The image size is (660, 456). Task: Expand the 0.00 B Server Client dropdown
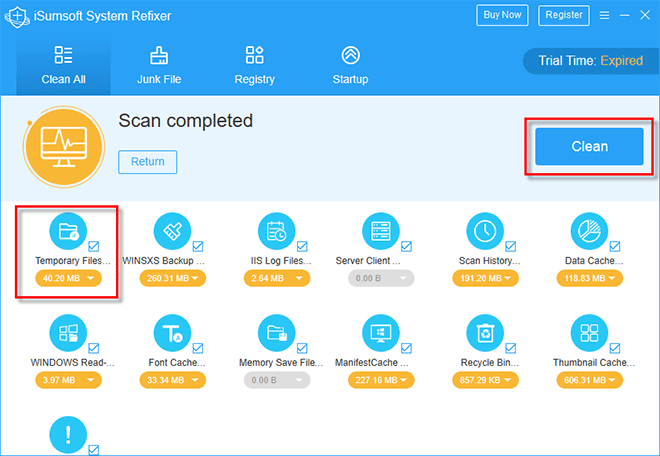coord(381,278)
